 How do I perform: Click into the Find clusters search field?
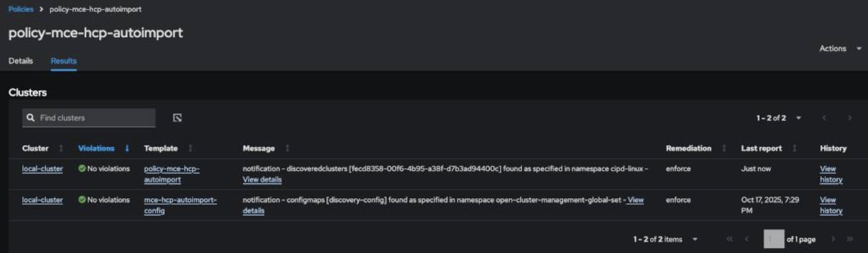(96, 118)
